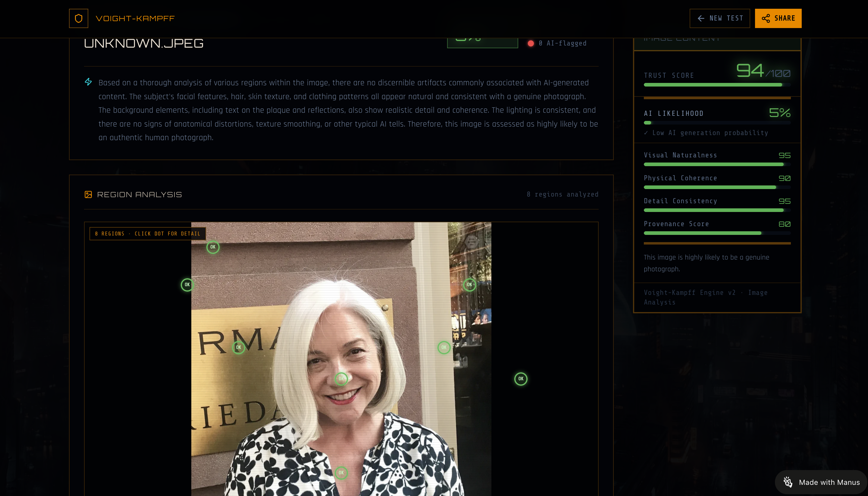
Task: Click the NEW TEST button
Action: pyautogui.click(x=719, y=18)
